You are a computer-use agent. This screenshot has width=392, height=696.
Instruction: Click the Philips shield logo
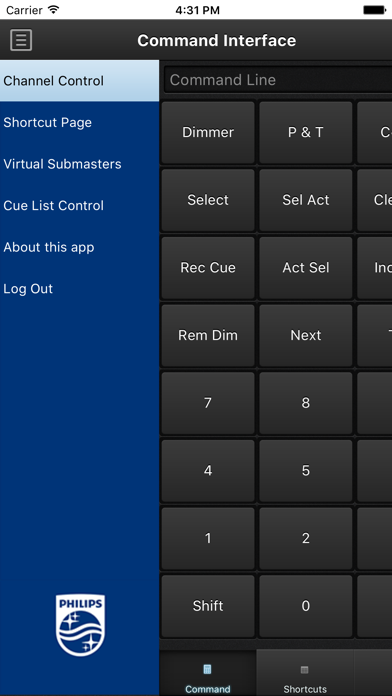coord(80,625)
